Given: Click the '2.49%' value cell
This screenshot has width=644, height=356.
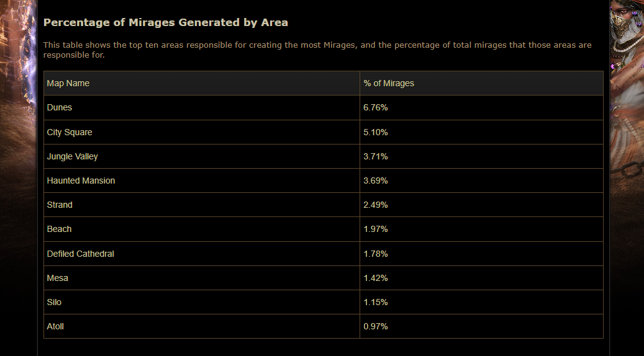Looking at the screenshot, I should pyautogui.click(x=481, y=205).
